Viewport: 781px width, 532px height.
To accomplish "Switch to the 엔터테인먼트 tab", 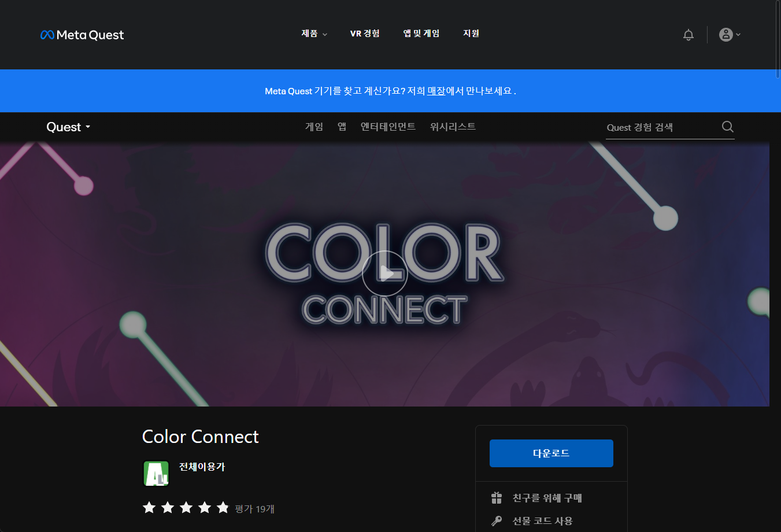I will pos(388,127).
